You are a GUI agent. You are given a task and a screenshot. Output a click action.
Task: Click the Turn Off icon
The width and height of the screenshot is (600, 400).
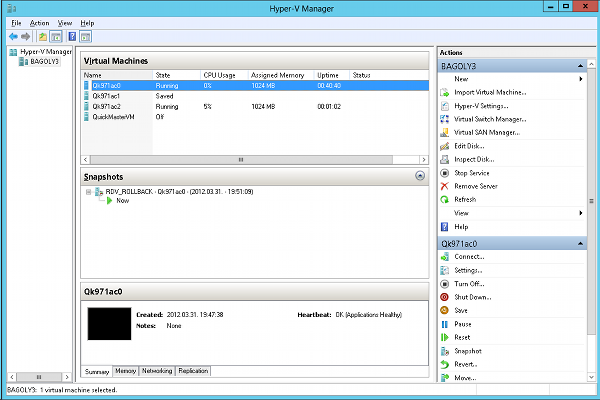pos(445,284)
